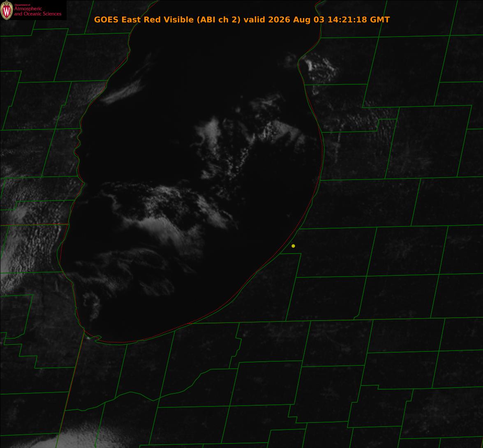
Task: Click the 'Department of' small label
Action: click(x=23, y=5)
